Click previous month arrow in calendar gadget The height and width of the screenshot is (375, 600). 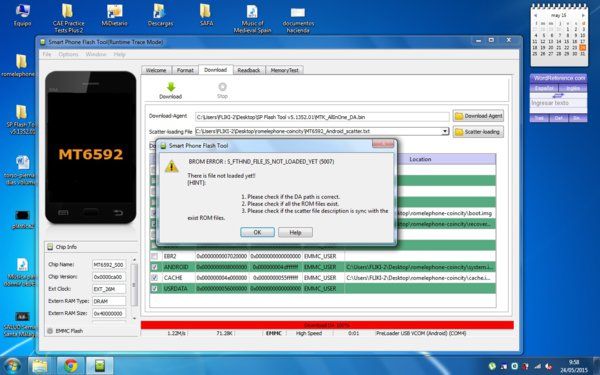pyautogui.click(x=535, y=15)
